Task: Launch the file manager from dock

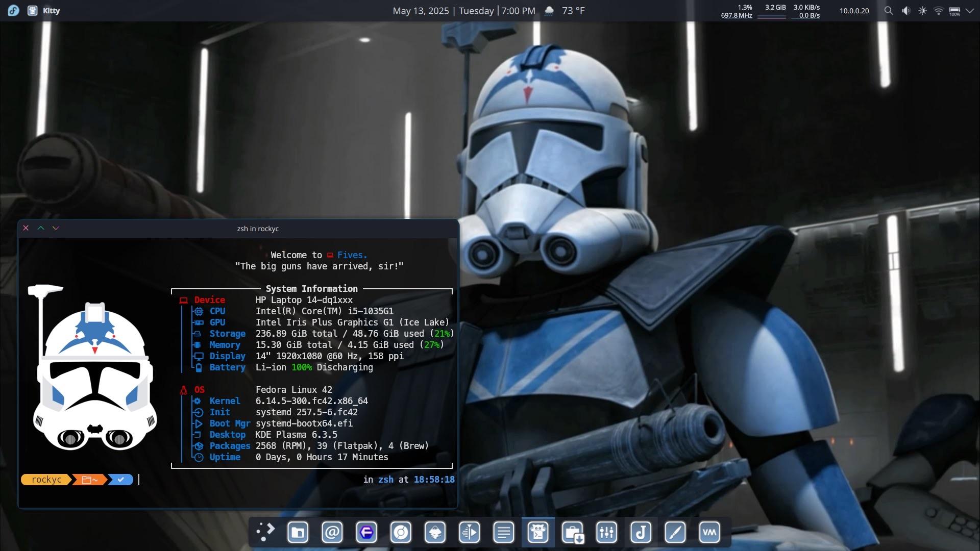Action: coord(298,533)
